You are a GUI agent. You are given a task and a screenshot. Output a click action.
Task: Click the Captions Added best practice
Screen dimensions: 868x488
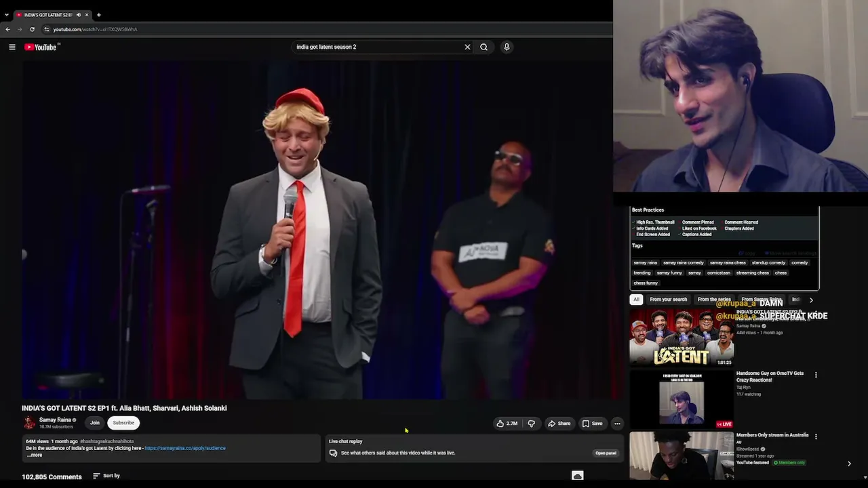click(696, 235)
